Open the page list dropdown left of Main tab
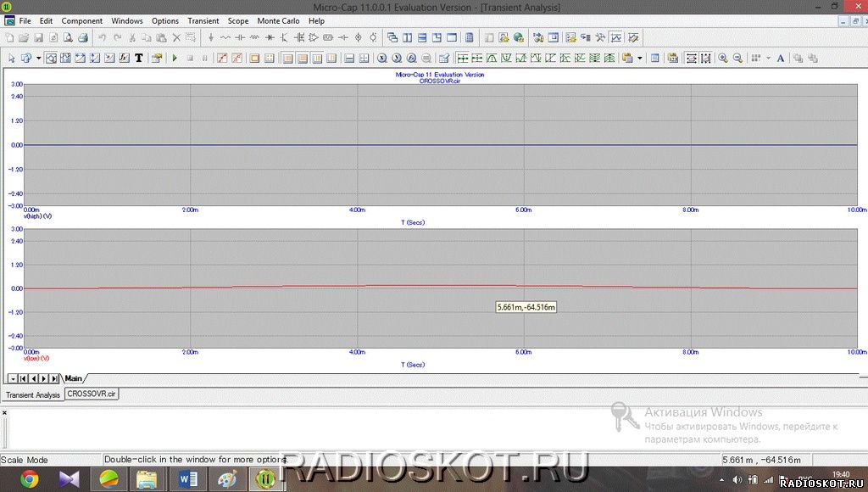868x492 pixels. coord(12,378)
